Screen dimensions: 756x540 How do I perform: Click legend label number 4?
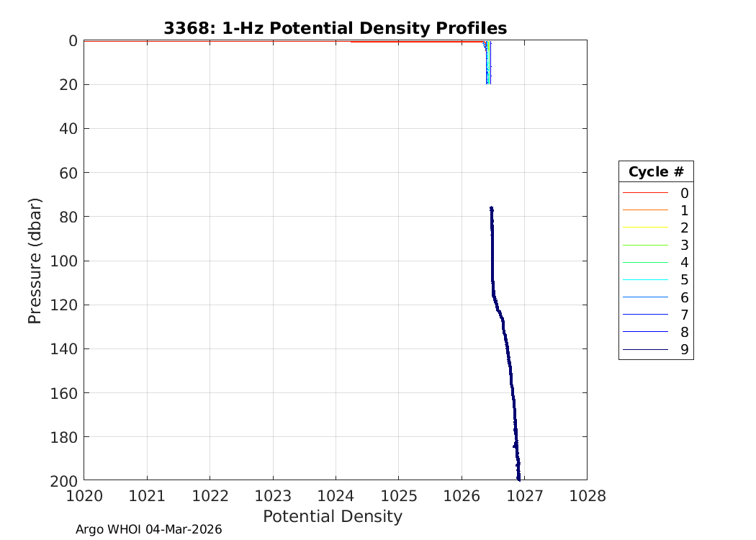click(684, 263)
